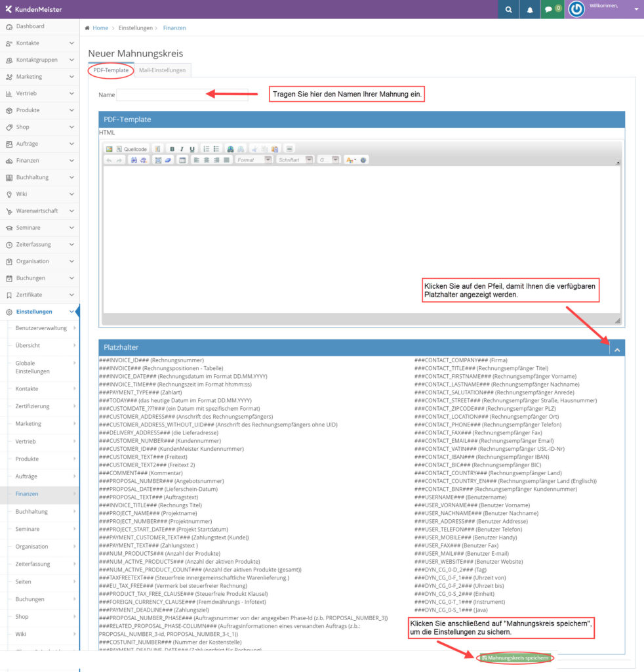Viewport: 644px width, 672px height.
Task: Open the user welcome menu arrow
Action: [635, 9]
